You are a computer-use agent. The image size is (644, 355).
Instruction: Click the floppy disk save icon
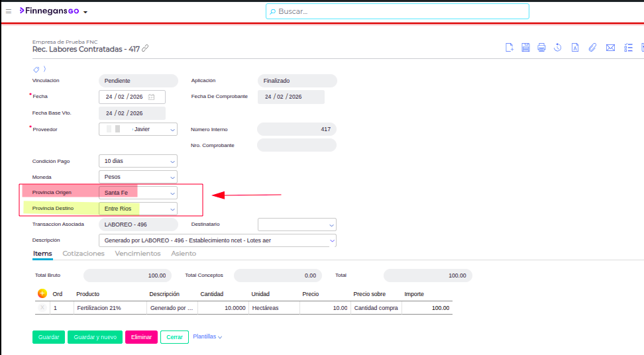(x=526, y=48)
